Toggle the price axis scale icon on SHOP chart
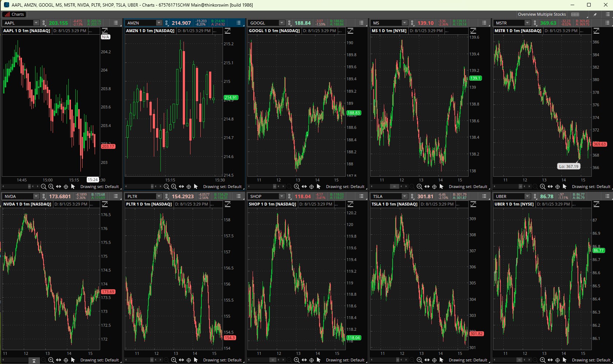Image resolution: width=613 pixels, height=364 pixels. 351,204
